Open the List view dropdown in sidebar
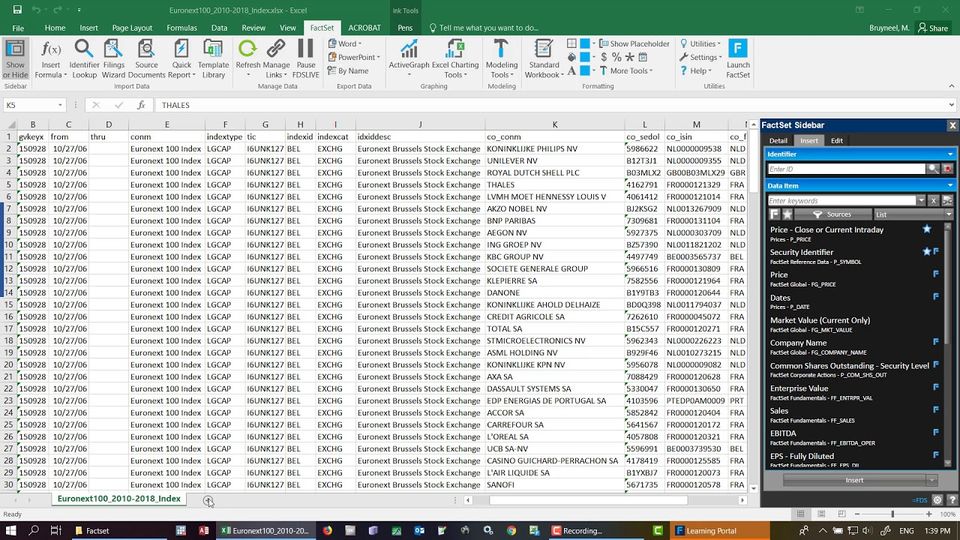The height and width of the screenshot is (540, 960). tap(913, 214)
